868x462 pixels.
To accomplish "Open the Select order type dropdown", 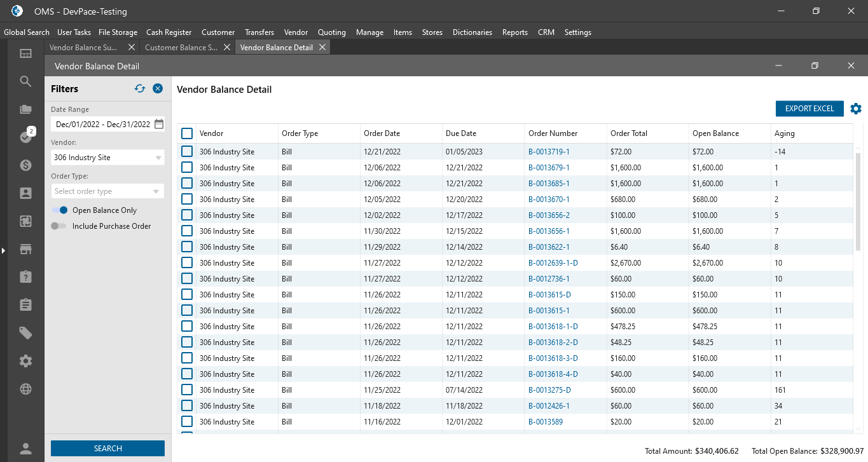I will 107,191.
